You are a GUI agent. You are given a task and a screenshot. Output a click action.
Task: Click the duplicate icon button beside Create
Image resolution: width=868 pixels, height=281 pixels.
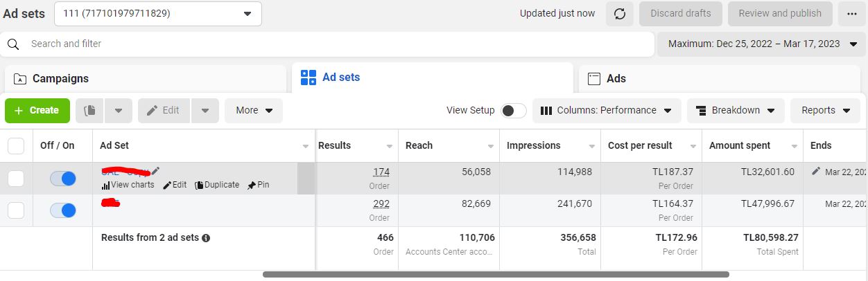[90, 110]
